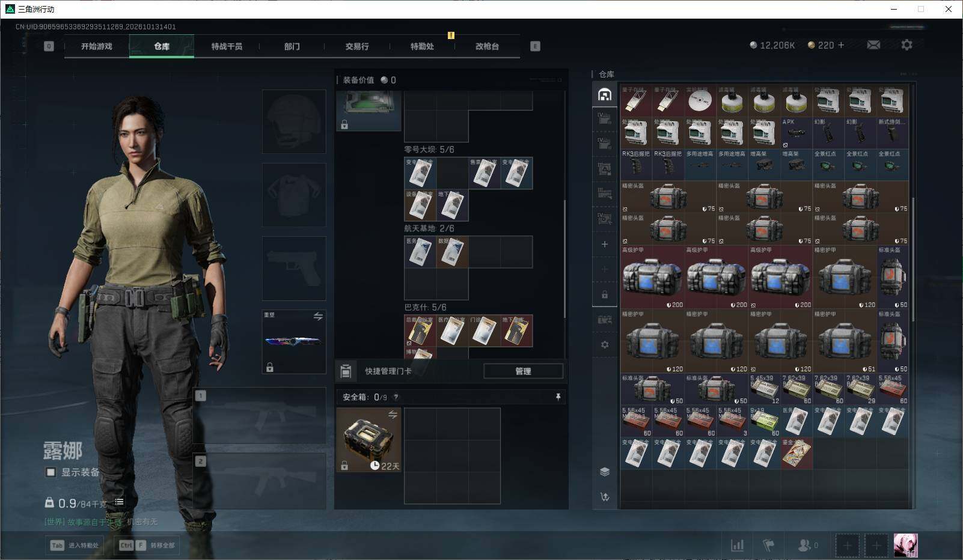Open the statistics bar chart icon
This screenshot has height=560, width=963.
pyautogui.click(x=737, y=545)
